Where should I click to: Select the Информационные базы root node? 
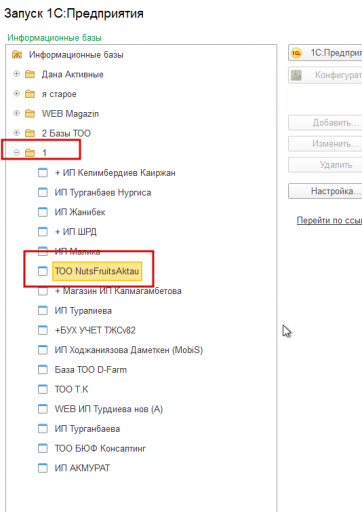pos(76,55)
